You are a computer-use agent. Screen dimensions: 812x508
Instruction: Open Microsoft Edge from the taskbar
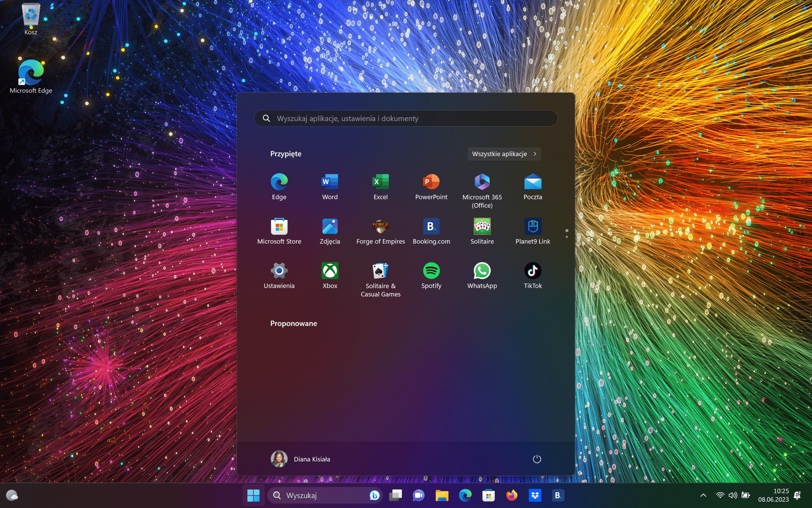click(465, 495)
